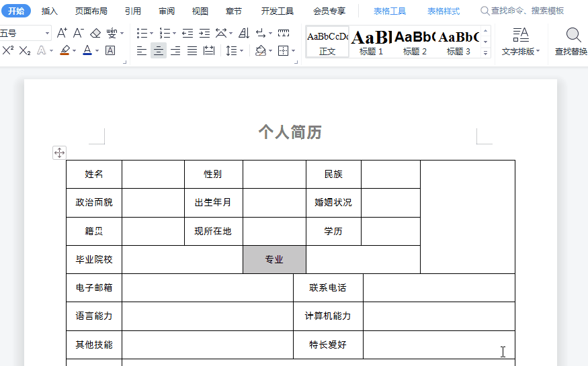Switch to the 开始 tab
The image size is (588, 366).
coord(16,11)
